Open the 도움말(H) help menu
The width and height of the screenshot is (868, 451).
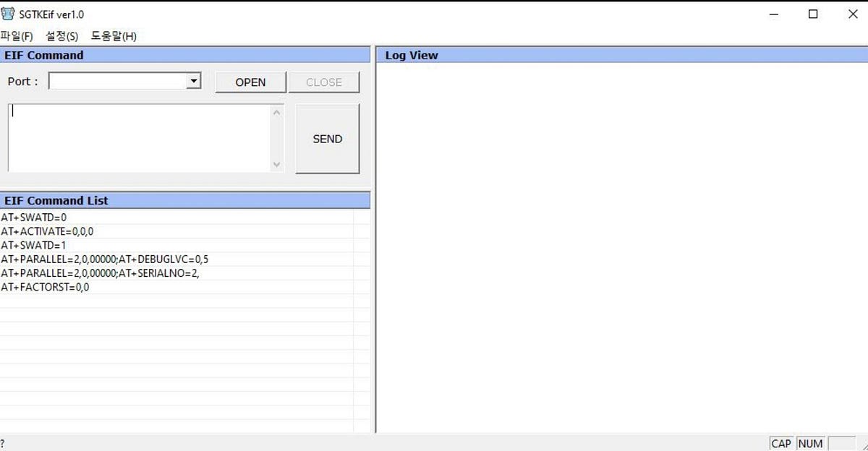pyautogui.click(x=114, y=36)
